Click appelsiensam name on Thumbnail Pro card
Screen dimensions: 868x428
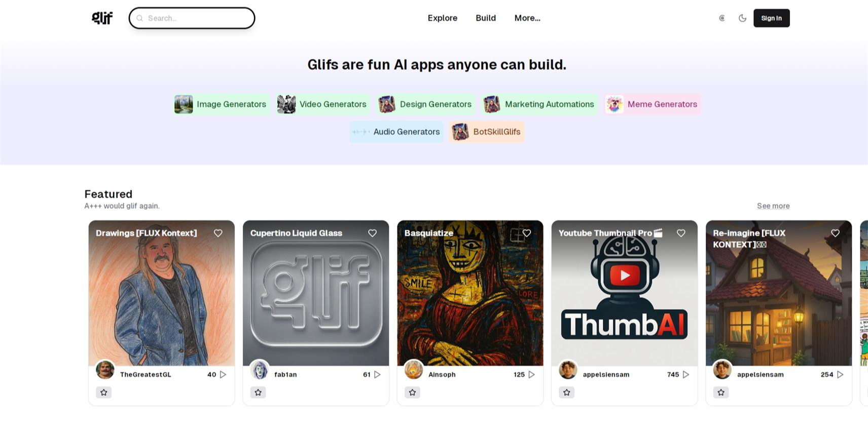tap(606, 375)
